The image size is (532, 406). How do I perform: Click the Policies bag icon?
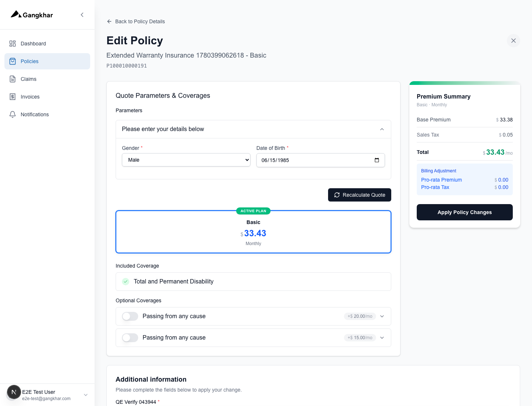coord(13,61)
